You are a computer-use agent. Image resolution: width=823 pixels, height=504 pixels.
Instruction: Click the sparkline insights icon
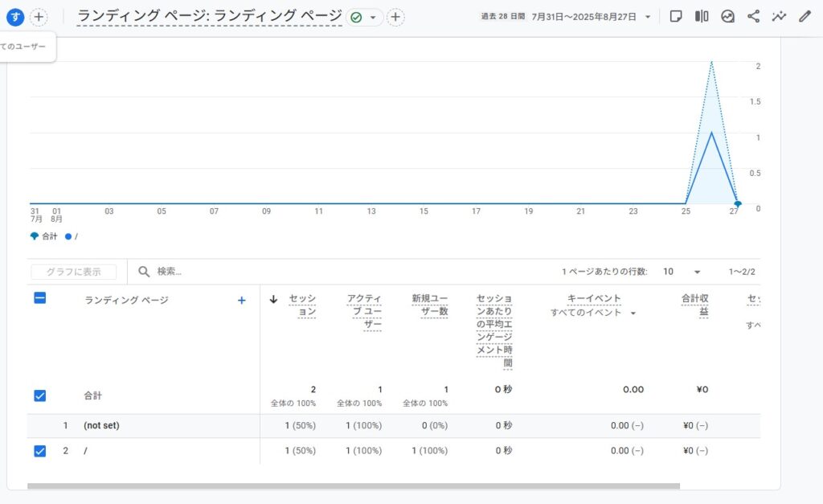coord(779,17)
